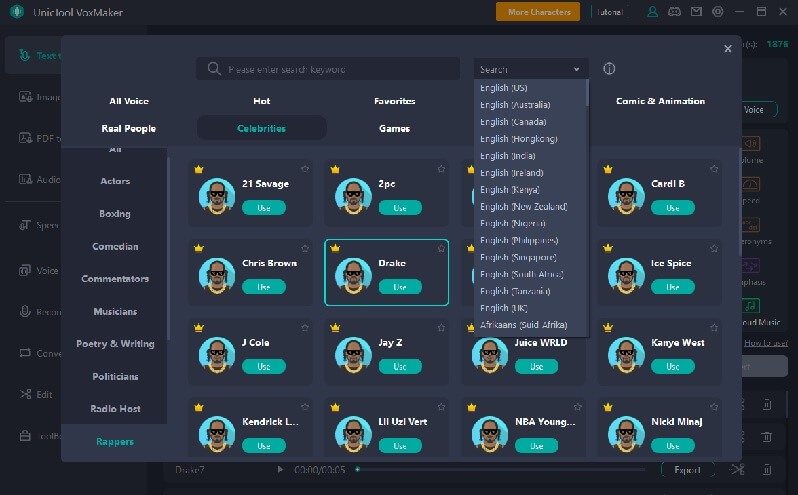Use the 21 Savage voice
798x495 pixels.
[264, 208]
